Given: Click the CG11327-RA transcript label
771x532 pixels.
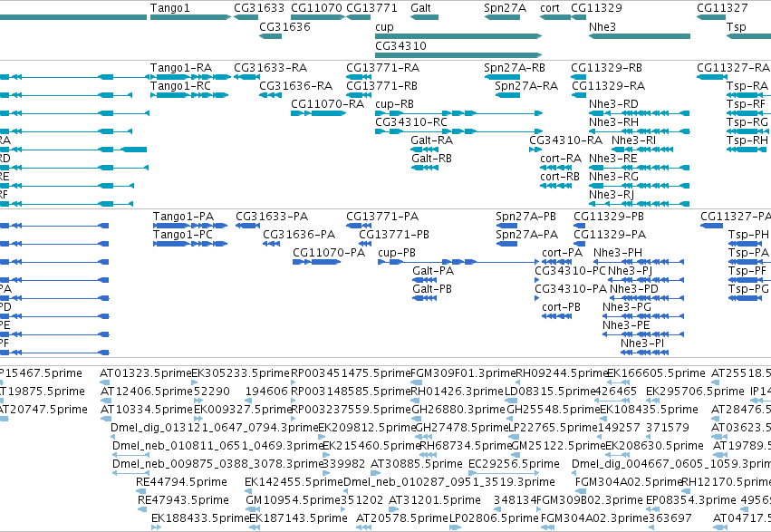Looking at the screenshot, I should [x=733, y=67].
